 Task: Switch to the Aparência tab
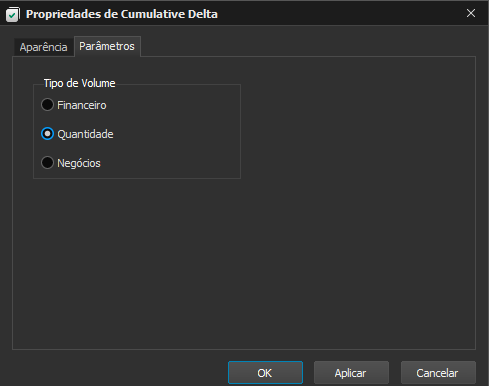click(x=43, y=47)
